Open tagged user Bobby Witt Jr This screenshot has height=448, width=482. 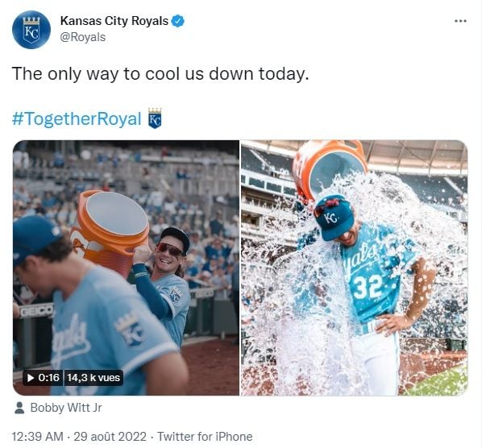(x=66, y=408)
